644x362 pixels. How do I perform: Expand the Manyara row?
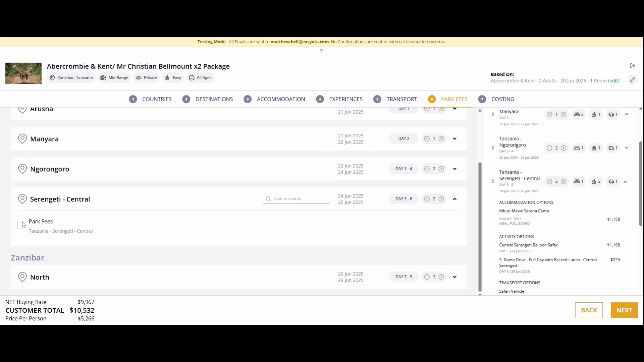pos(454,139)
